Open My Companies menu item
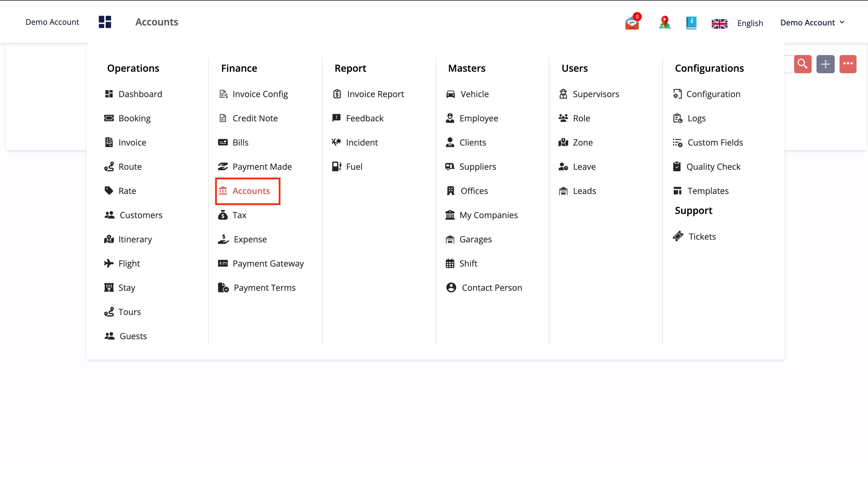Screen dimensions: 868x495 [x=482, y=215]
